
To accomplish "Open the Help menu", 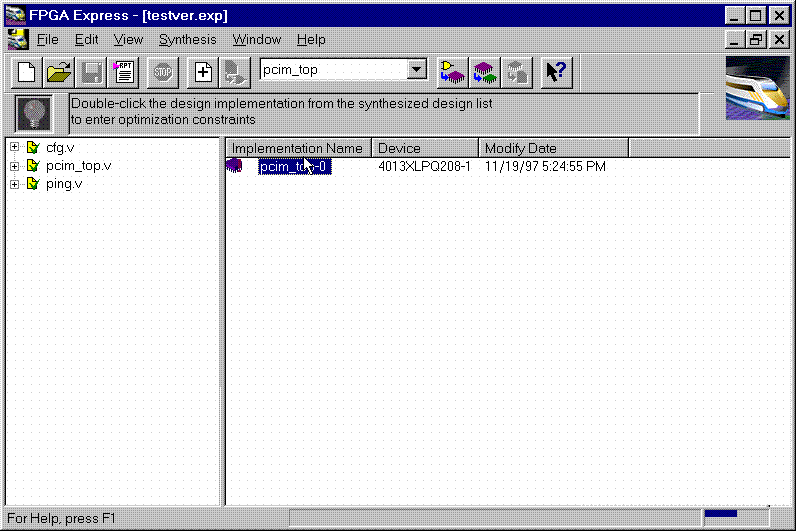I will (311, 40).
